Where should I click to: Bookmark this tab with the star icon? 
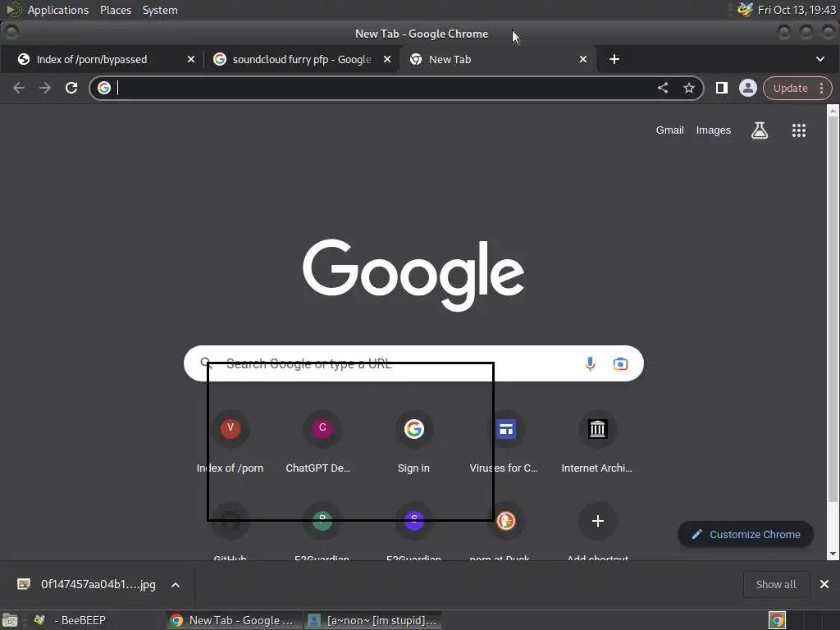pyautogui.click(x=689, y=88)
